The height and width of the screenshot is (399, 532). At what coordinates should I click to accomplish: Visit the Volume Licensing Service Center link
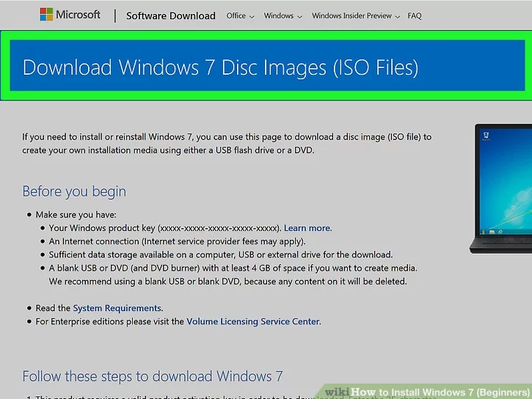coord(253,321)
